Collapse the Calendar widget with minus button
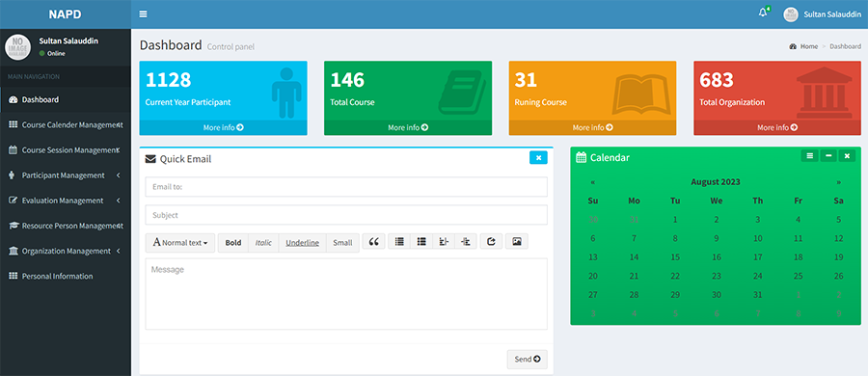 tap(828, 156)
